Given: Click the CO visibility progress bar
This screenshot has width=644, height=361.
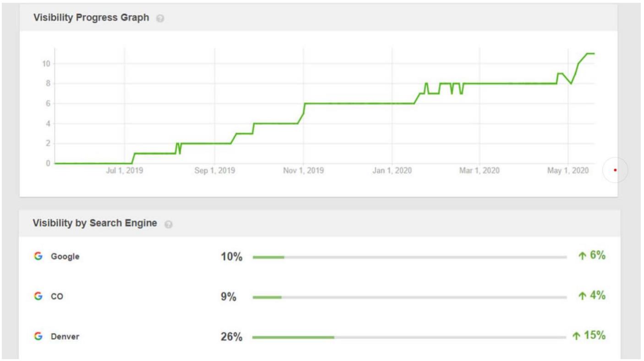Looking at the screenshot, I should pyautogui.click(x=409, y=297).
